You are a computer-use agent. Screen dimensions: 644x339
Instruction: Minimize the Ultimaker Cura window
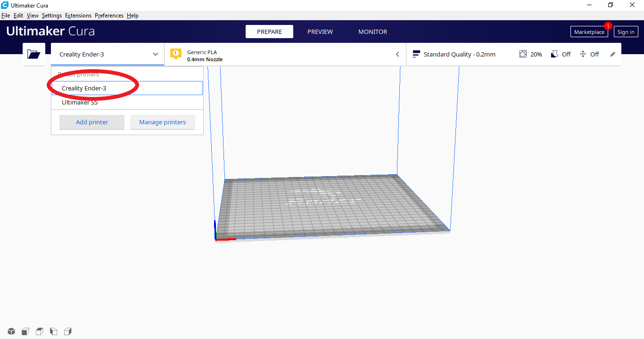click(589, 5)
